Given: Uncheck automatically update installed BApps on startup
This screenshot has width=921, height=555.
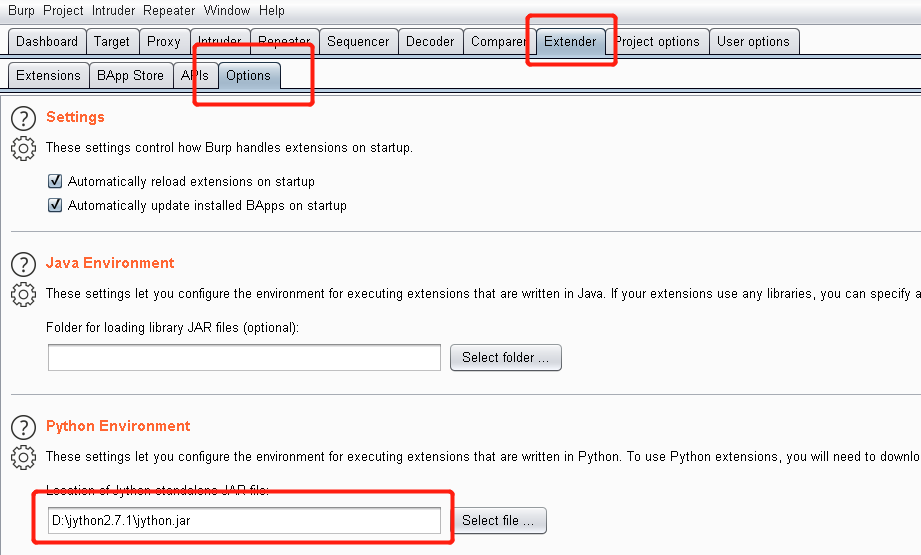Looking at the screenshot, I should tap(56, 206).
